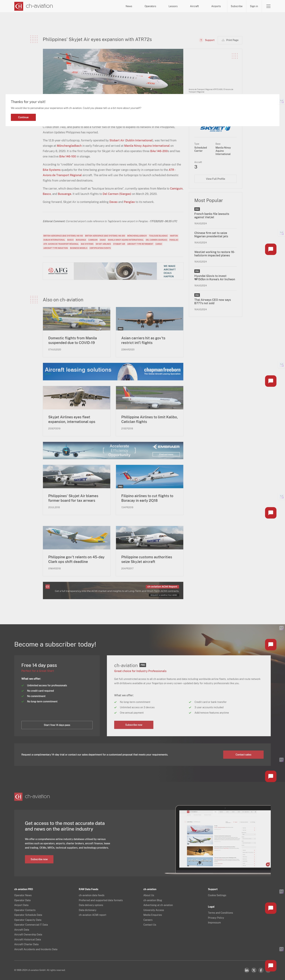The height and width of the screenshot is (980, 285).
Task: Open the hamburger menu in the header
Action: tap(268, 6)
